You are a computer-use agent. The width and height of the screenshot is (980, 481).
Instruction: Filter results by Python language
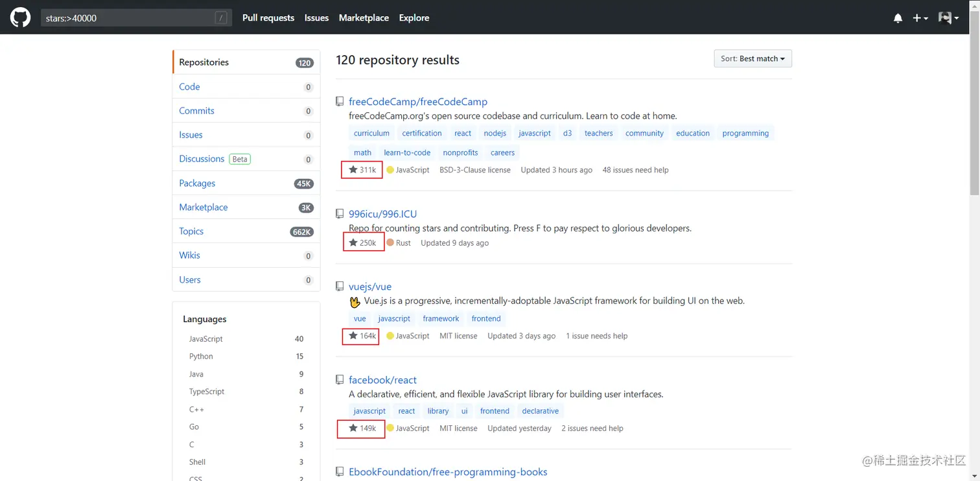point(201,357)
